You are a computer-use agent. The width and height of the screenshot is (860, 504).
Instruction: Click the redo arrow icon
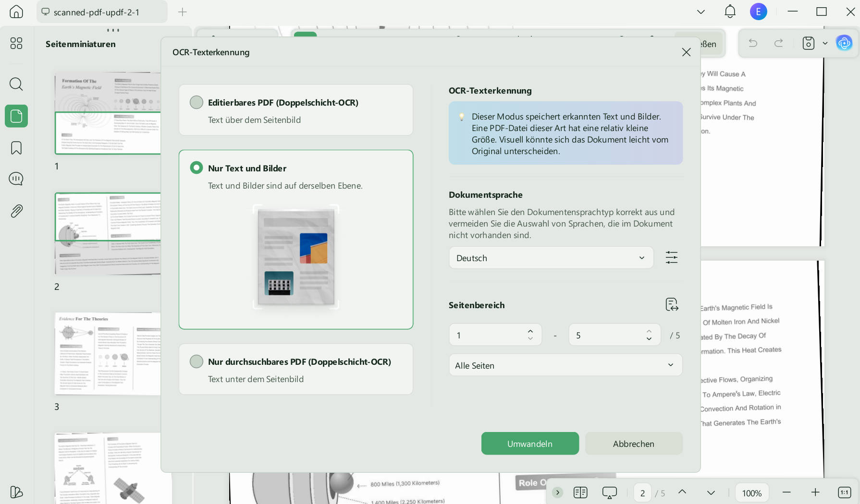[779, 43]
